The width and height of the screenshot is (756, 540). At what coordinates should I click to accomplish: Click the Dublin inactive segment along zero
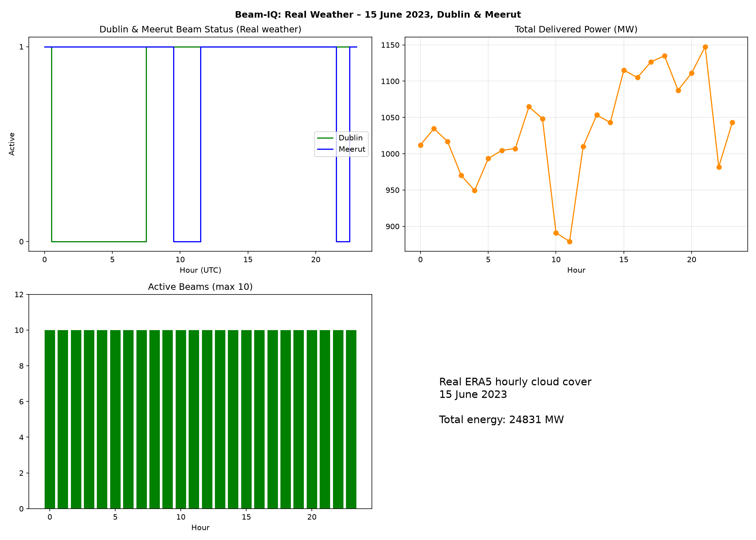pyautogui.click(x=99, y=242)
